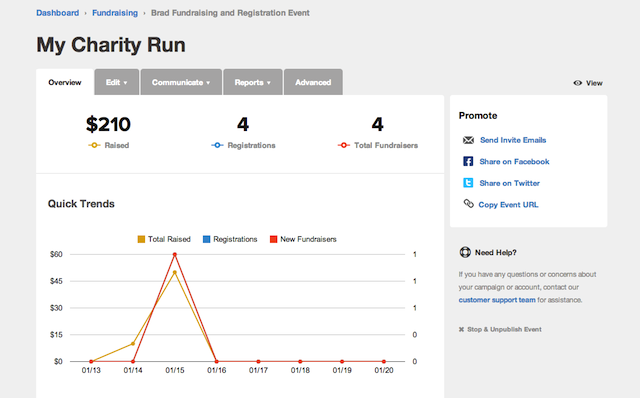640x398 pixels.
Task: Open the customer support team link
Action: (x=497, y=300)
